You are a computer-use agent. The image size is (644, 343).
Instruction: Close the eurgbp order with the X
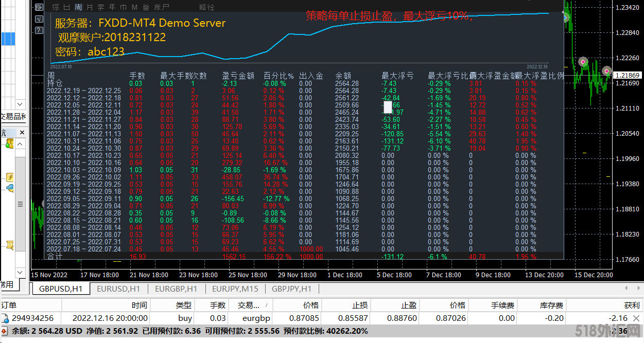coord(636,318)
